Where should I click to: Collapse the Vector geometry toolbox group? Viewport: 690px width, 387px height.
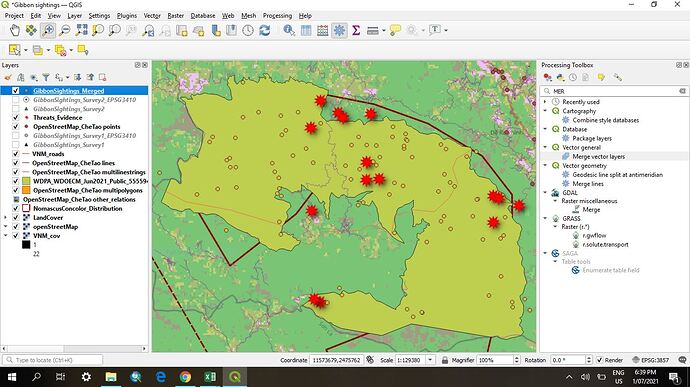click(545, 166)
